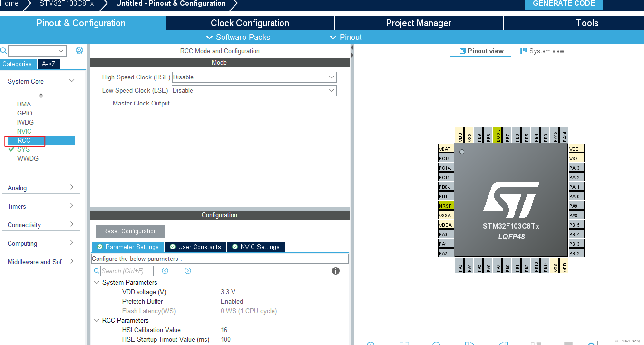Select the PB12 pin on the chip
644x345 pixels.
click(x=576, y=253)
